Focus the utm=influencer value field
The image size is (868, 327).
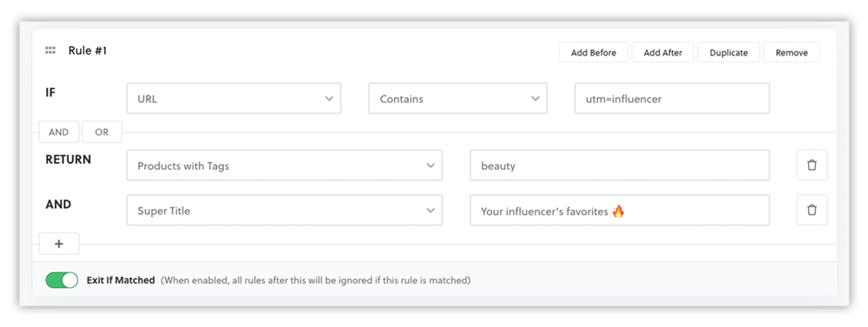(x=672, y=99)
